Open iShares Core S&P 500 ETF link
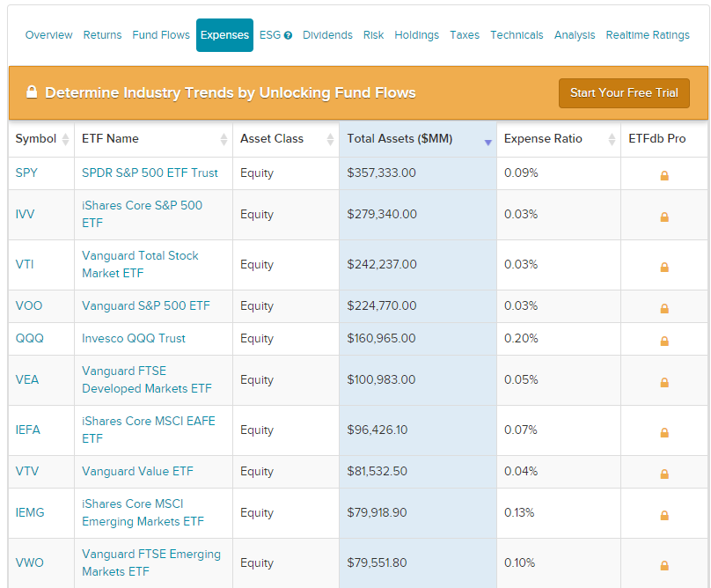Viewport: 711px width, 588px height. 142,214
